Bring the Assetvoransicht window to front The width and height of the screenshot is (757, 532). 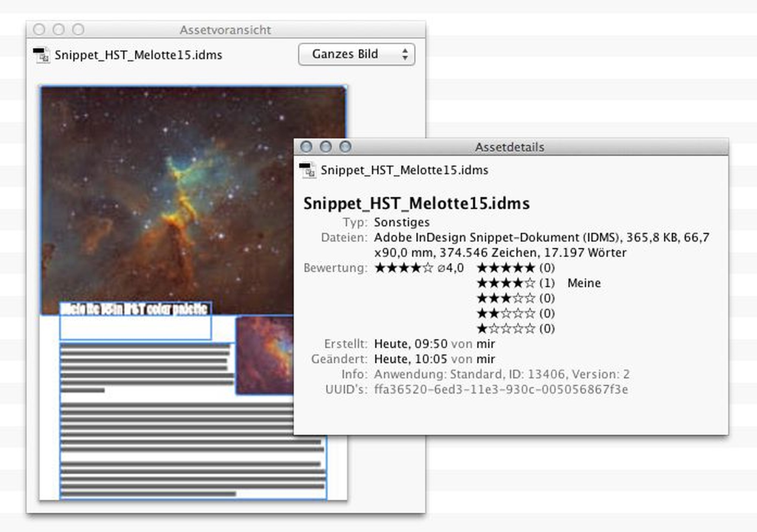(x=225, y=30)
